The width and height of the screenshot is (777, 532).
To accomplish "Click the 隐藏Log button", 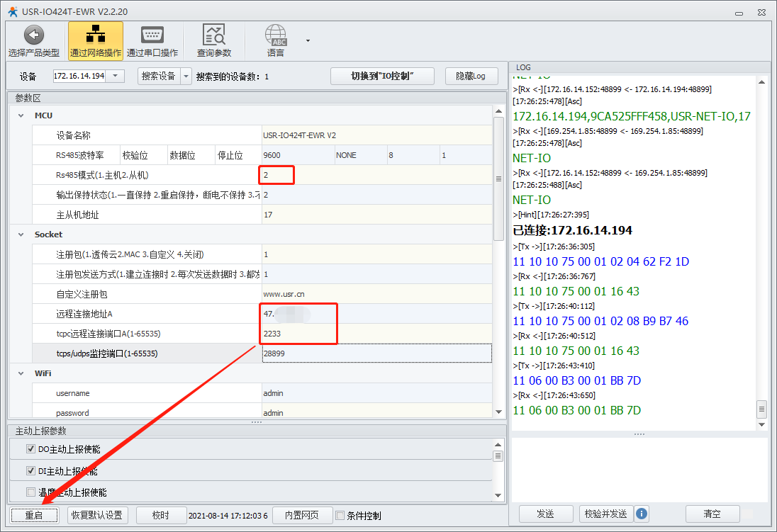I will click(471, 76).
